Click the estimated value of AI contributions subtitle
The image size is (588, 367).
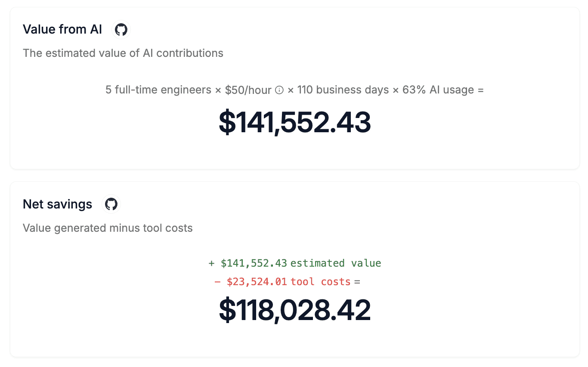pos(123,53)
